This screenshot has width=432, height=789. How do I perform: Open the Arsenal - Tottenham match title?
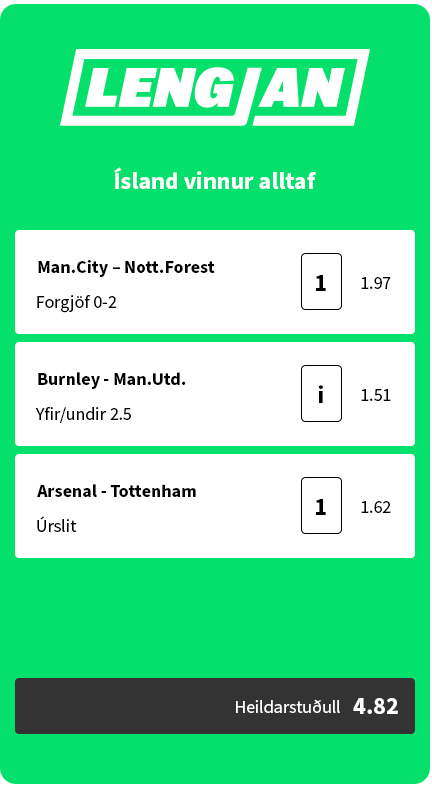pos(117,491)
